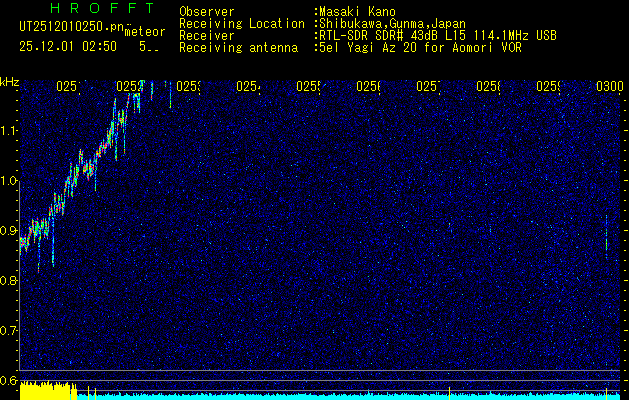
Task: Click the 0.6 kHz frequency label
Action: [9, 380]
